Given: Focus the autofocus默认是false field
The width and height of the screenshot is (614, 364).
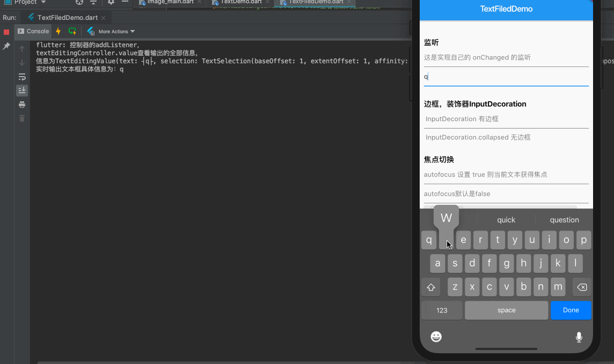Looking at the screenshot, I should pos(506,194).
